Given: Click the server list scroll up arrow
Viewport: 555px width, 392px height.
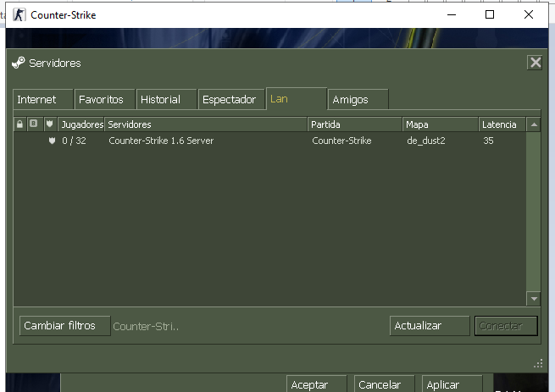Looking at the screenshot, I should [534, 124].
